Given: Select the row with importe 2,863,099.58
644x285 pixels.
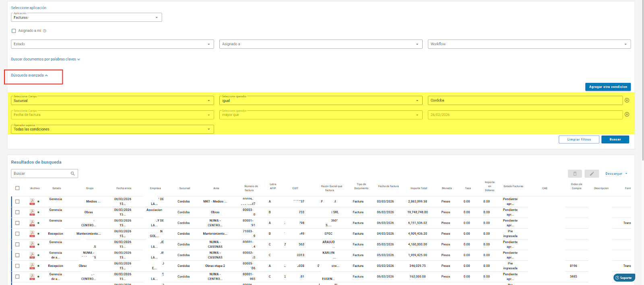Looking at the screenshot, I should [17, 201].
